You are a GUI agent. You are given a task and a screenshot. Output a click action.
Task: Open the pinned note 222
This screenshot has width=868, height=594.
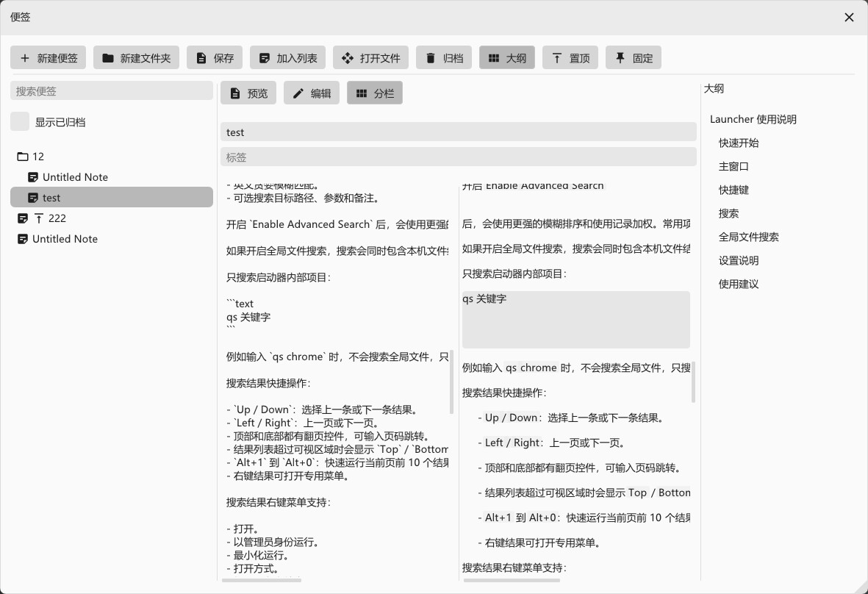[x=111, y=218]
